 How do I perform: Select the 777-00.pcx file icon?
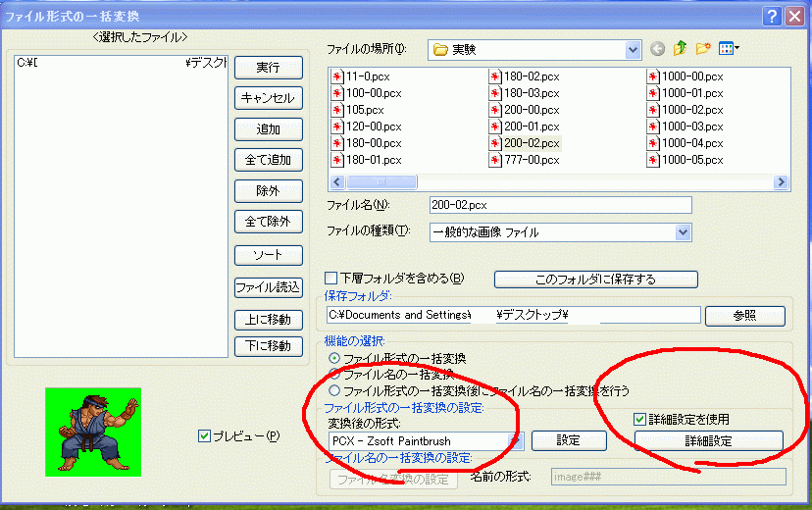coord(495,160)
